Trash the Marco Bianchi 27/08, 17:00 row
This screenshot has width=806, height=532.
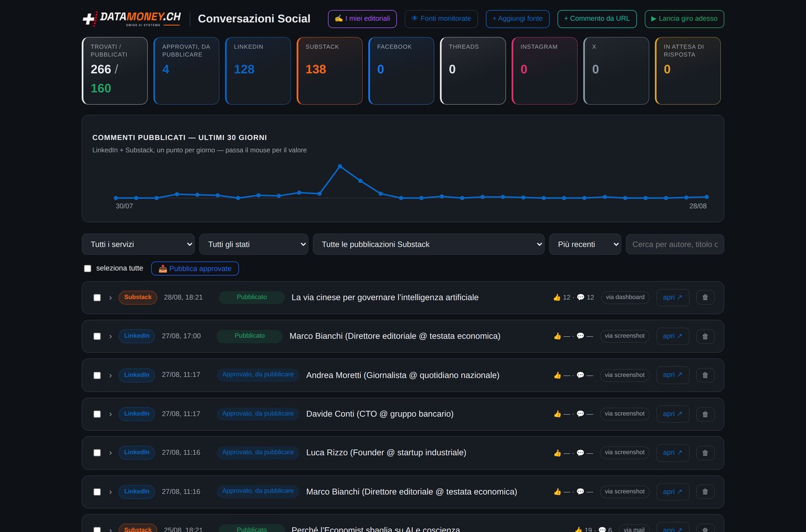tap(705, 336)
